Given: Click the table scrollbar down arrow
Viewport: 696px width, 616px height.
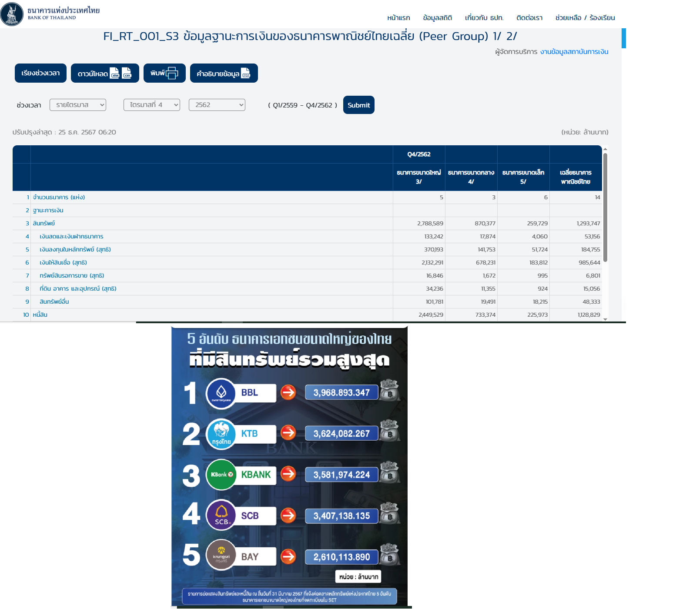Looking at the screenshot, I should coord(605,319).
